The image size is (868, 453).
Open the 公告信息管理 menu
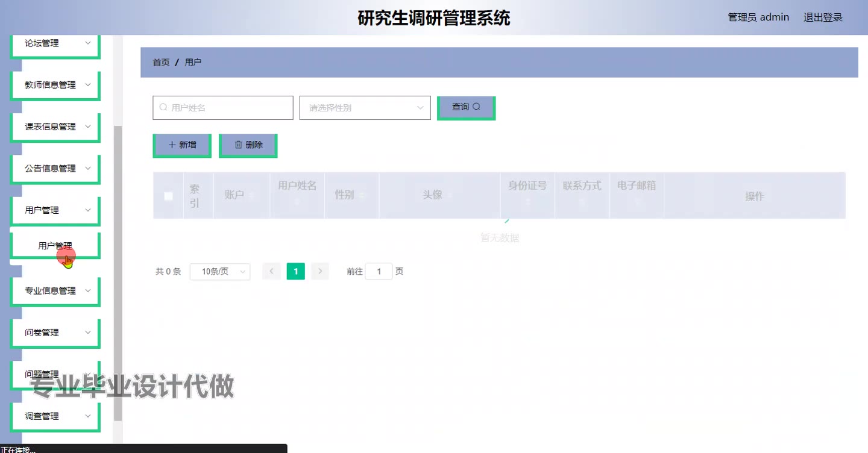(55, 169)
